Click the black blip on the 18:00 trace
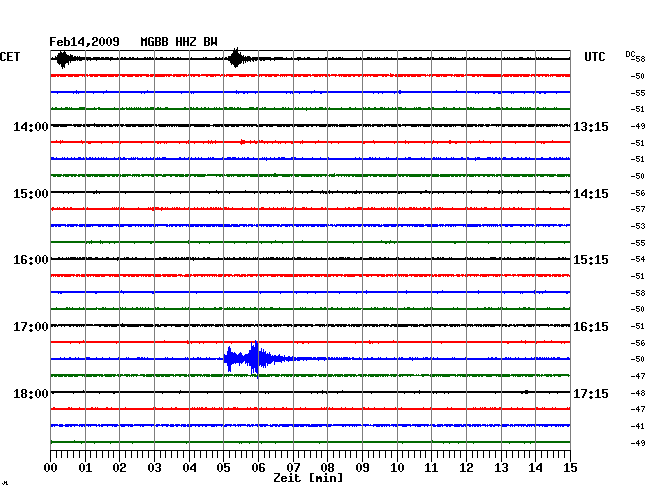Screen dimensions: 650x494 pyautogui.click(x=526, y=392)
